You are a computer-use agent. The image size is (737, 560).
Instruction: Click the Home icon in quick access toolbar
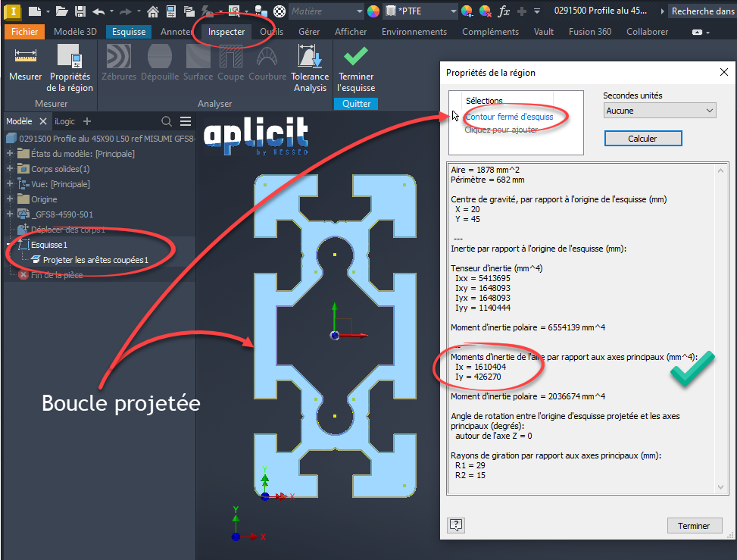(x=153, y=11)
